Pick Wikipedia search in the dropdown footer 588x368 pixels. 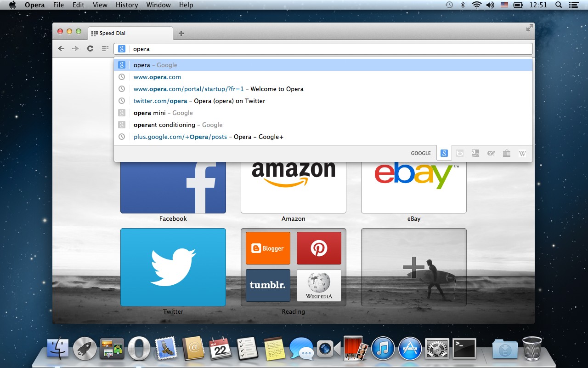[x=522, y=153]
